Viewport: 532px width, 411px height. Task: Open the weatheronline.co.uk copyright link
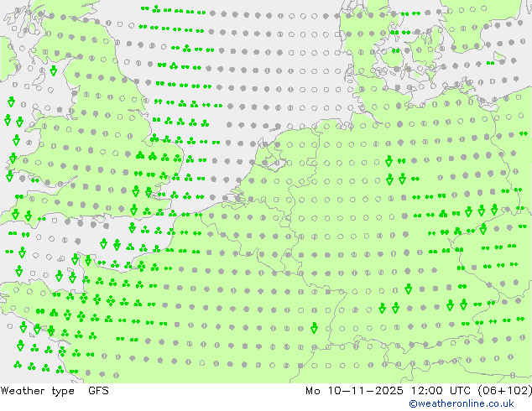coord(462,403)
